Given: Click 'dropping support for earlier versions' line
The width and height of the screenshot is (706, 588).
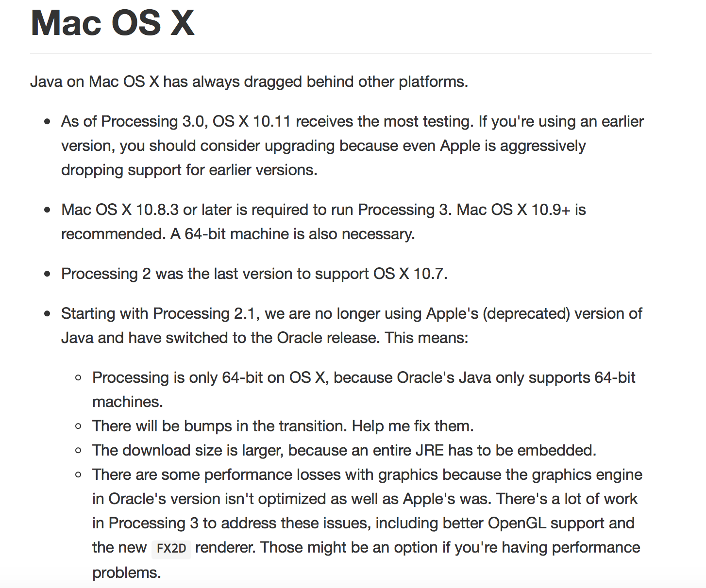Looking at the screenshot, I should pyautogui.click(x=189, y=170).
